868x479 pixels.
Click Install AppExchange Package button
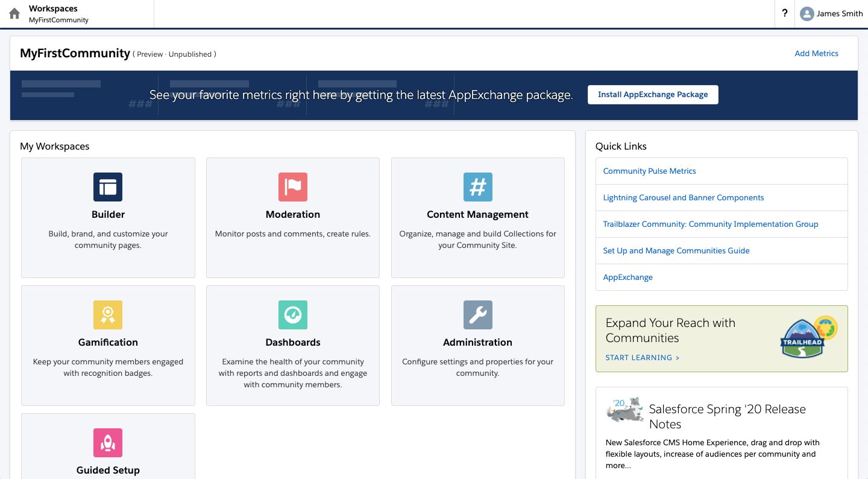tap(653, 95)
